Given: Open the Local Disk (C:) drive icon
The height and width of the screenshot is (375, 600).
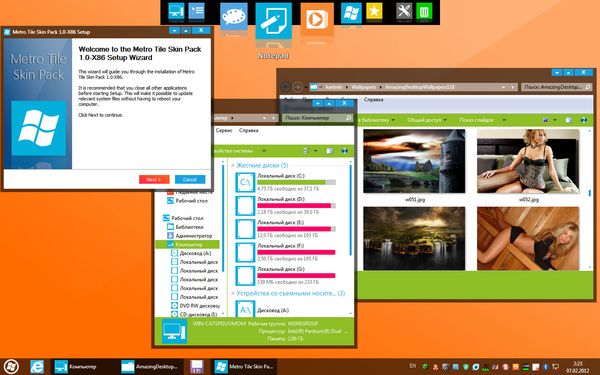Looking at the screenshot, I should (x=245, y=183).
